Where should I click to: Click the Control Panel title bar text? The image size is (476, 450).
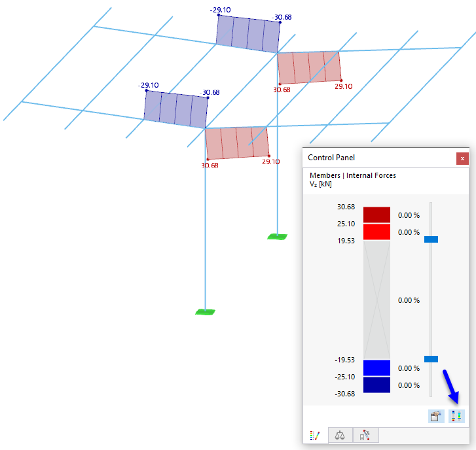pyautogui.click(x=331, y=158)
